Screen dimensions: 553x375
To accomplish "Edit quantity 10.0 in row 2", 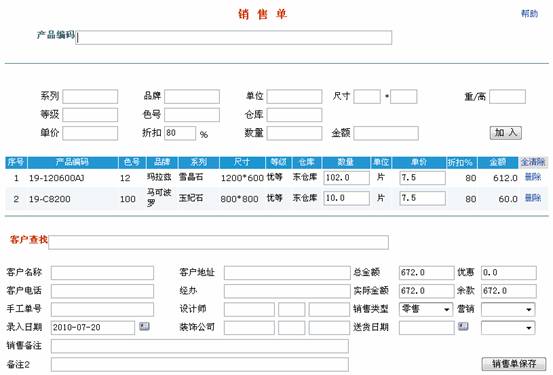I will coord(347,198).
